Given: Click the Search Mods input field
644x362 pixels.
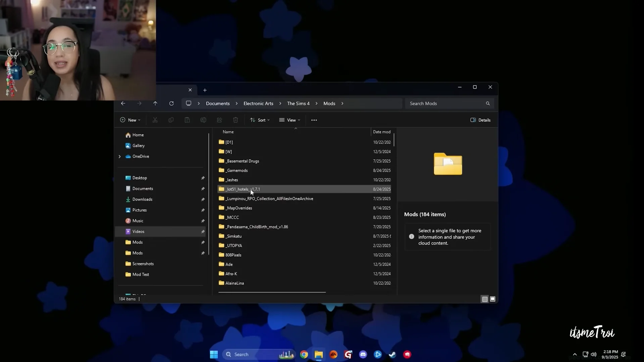Looking at the screenshot, I should tap(445, 103).
